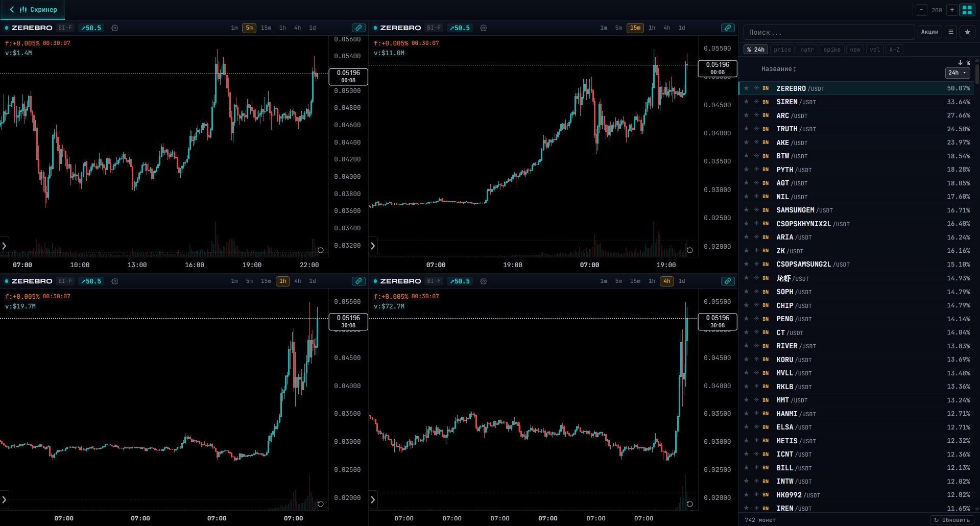This screenshot has height=526, width=980.
Task: Select METIS/USDT in the list
Action: coord(856,441)
